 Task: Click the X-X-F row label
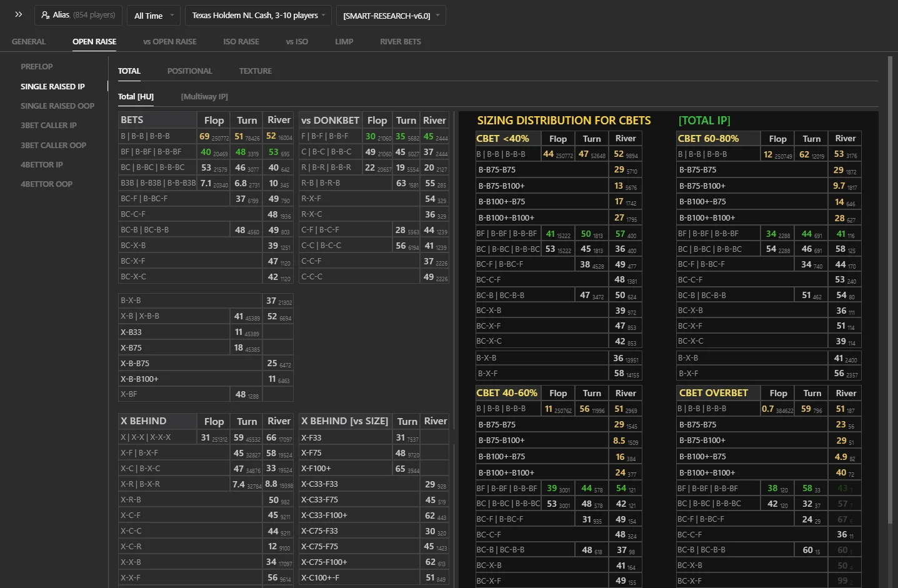click(x=130, y=578)
